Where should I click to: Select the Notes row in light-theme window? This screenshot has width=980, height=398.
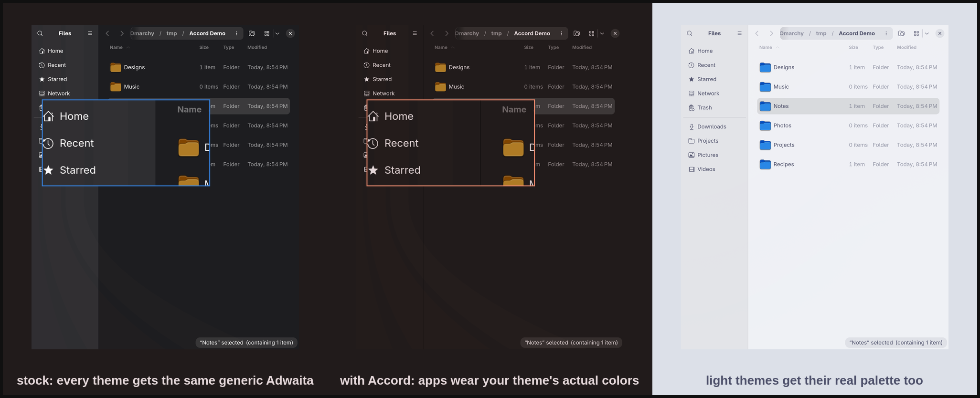coord(848,106)
